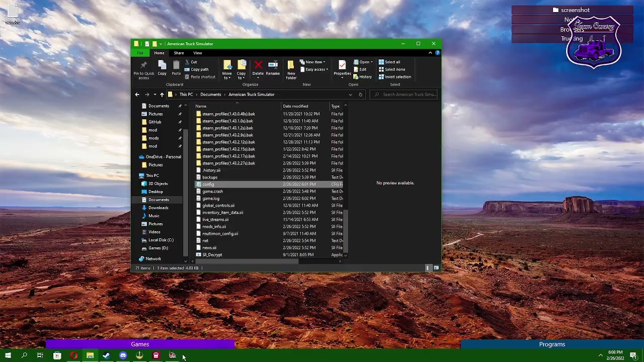This screenshot has width=644, height=362.
Task: Click Documents in the address breadcrumb
Action: (210, 95)
